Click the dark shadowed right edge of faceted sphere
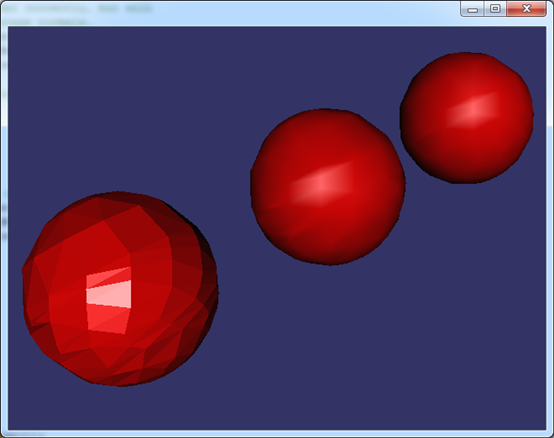554x438 pixels. (207, 283)
